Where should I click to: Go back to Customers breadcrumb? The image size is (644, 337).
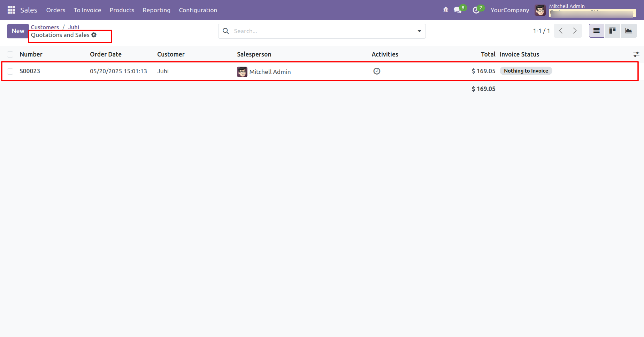tap(45, 27)
